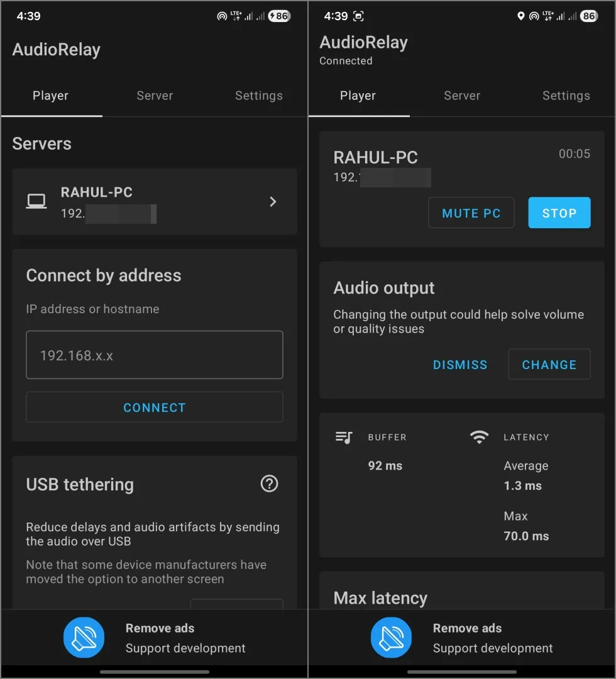
Task: Click the IP address input field
Action: coord(154,355)
